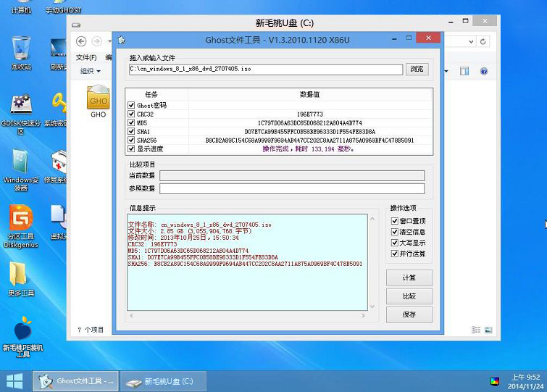This screenshot has height=392, width=547.
Task: Expand the Explorer address bar dropdown arrow
Action: point(471,41)
